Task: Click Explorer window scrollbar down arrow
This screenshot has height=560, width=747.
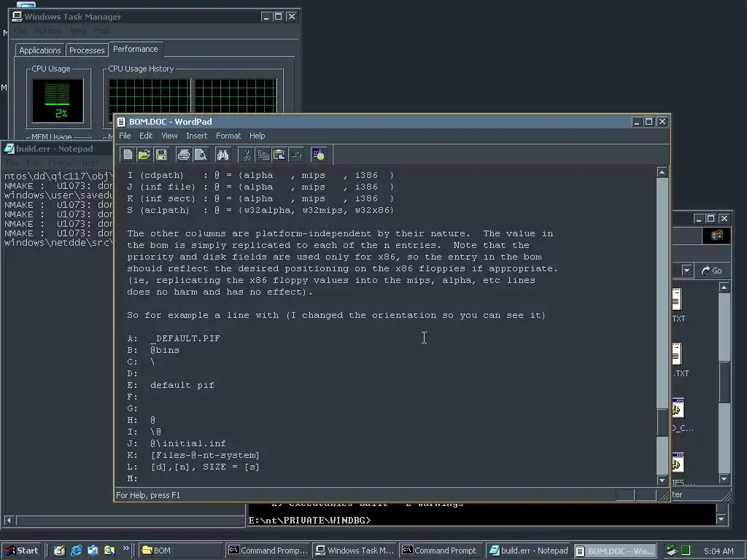Action: click(x=724, y=479)
